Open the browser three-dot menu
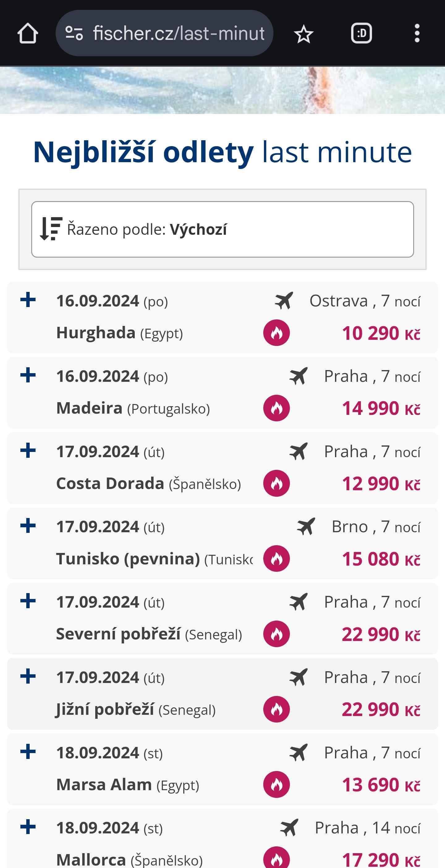 tap(417, 33)
